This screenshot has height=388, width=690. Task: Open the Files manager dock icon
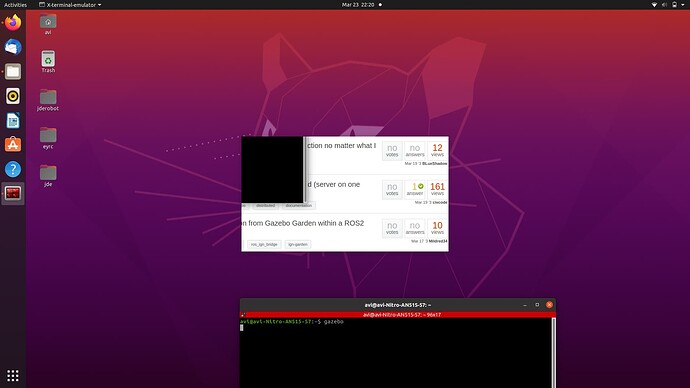[13, 71]
